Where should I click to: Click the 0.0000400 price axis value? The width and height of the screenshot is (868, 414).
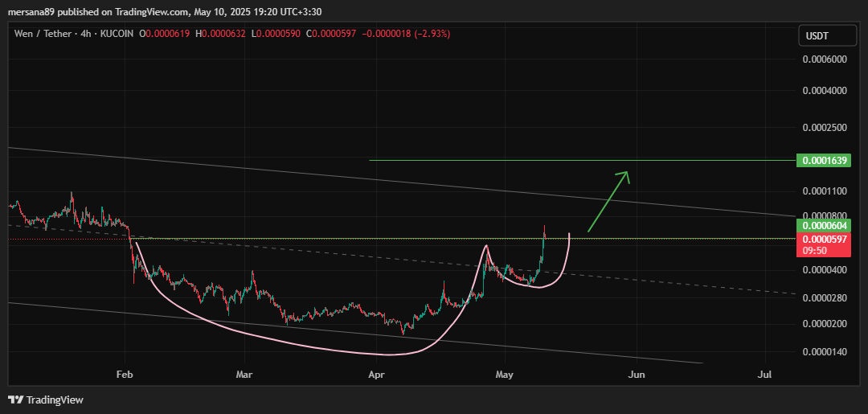click(x=825, y=270)
